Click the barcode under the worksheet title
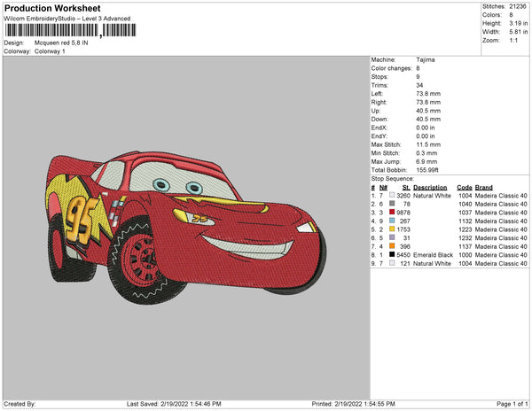 tap(70, 30)
